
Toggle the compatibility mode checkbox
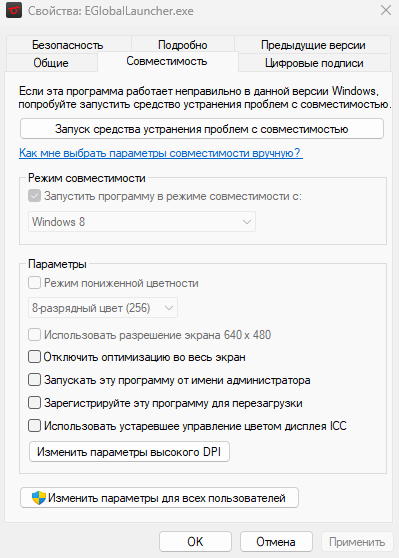click(x=34, y=196)
